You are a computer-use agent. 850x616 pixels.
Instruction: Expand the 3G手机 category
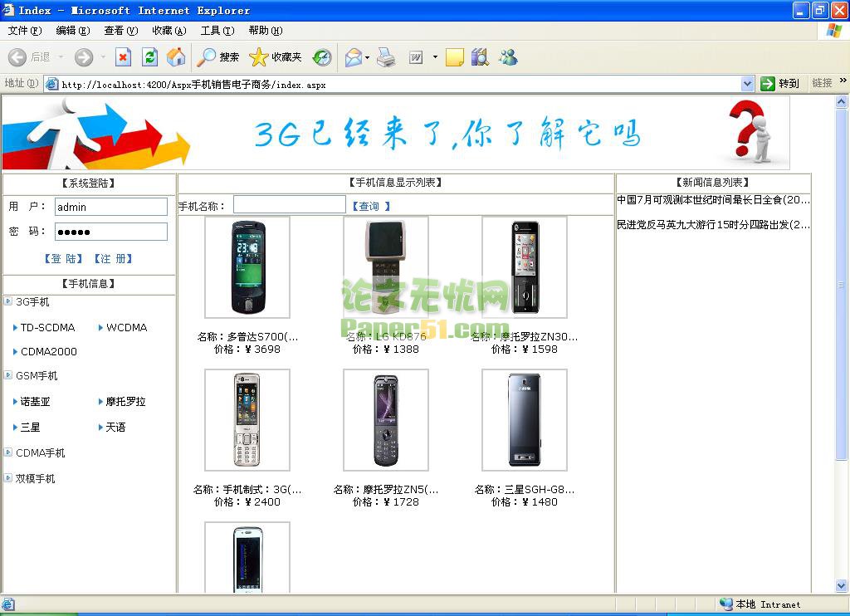pos(8,301)
